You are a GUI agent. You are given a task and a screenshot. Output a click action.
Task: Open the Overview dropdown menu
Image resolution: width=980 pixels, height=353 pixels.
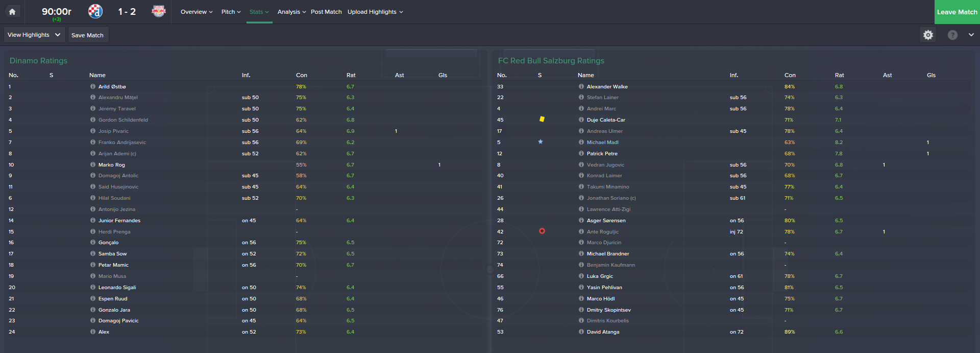tap(197, 12)
